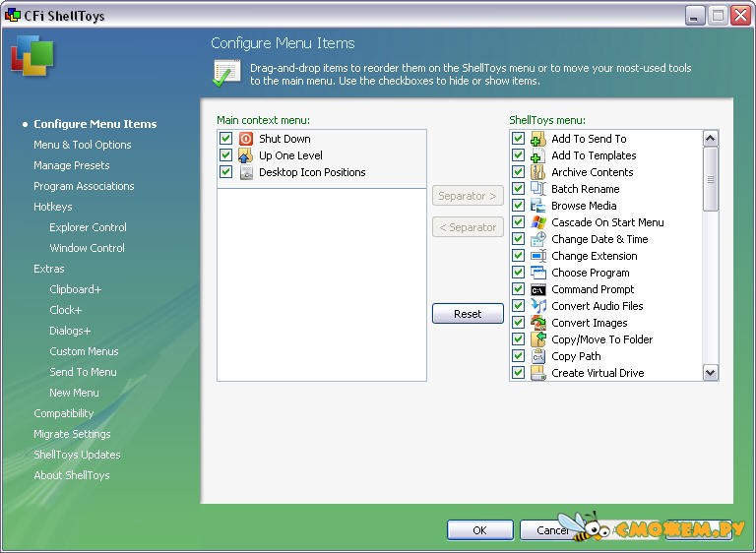The height and width of the screenshot is (553, 756).
Task: Click the Batch Rename icon
Action: click(538, 189)
